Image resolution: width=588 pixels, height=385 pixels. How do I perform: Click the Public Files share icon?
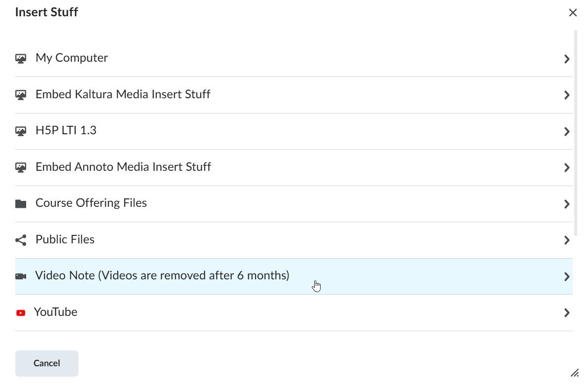[x=21, y=240]
